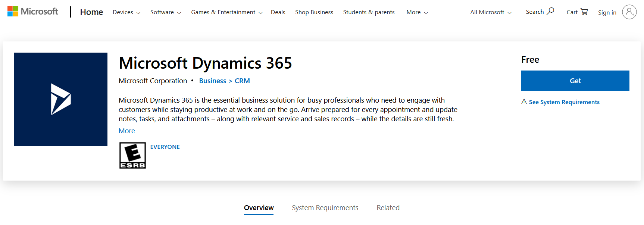
Task: Click the EVERYONE rating link
Action: pos(165,147)
